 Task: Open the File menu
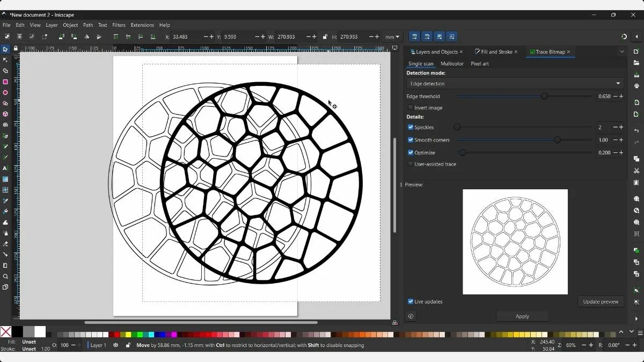pos(6,25)
